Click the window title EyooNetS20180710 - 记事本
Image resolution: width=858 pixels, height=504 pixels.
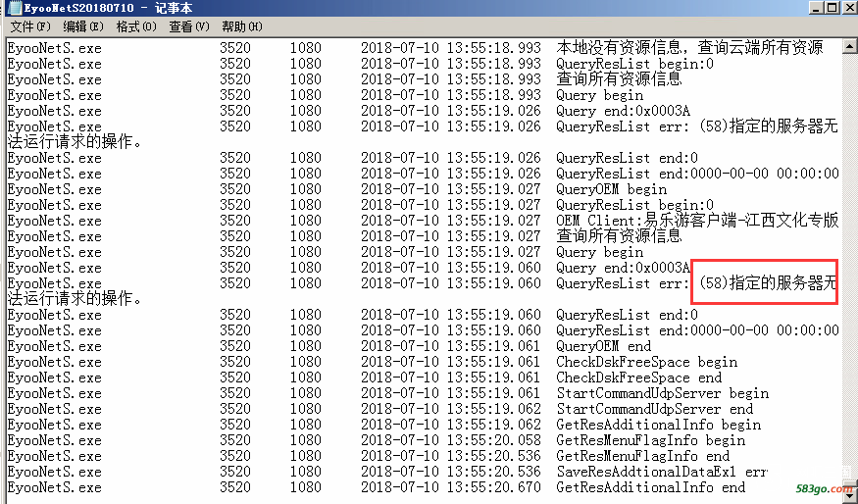(x=108, y=8)
